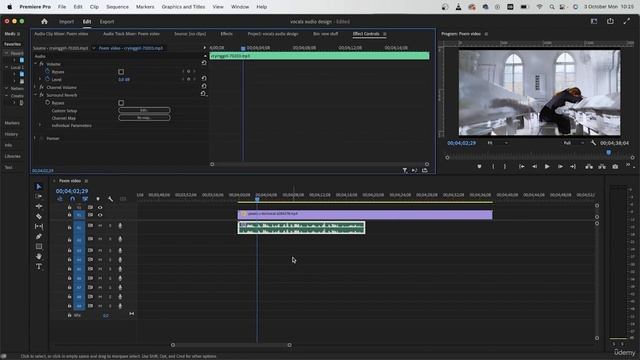Select the Hand tool

(39, 256)
